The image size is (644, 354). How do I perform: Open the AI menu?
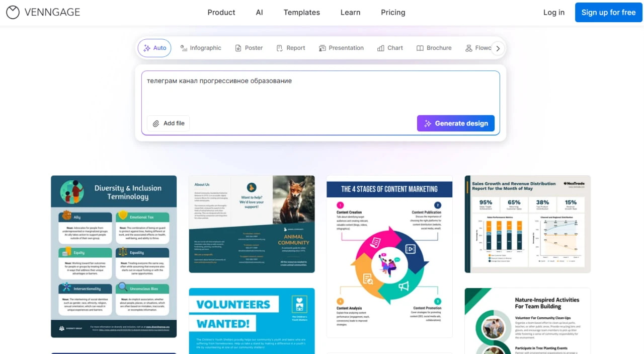259,13
